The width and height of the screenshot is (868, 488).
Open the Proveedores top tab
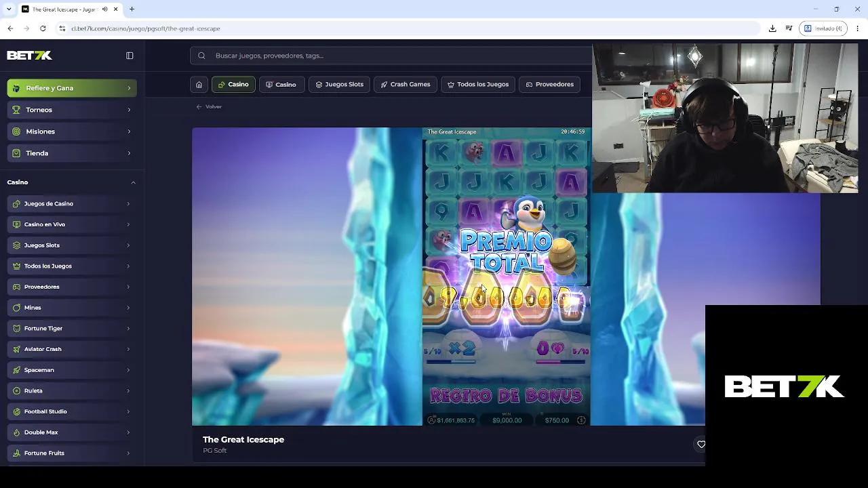point(550,85)
